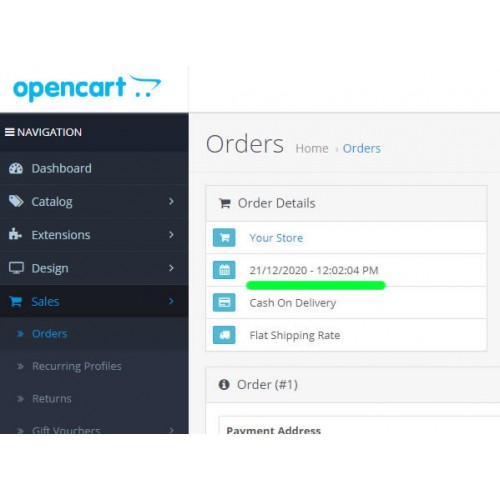Image resolution: width=500 pixels, height=500 pixels.
Task: Click the Sales cart icon
Action: point(16,301)
